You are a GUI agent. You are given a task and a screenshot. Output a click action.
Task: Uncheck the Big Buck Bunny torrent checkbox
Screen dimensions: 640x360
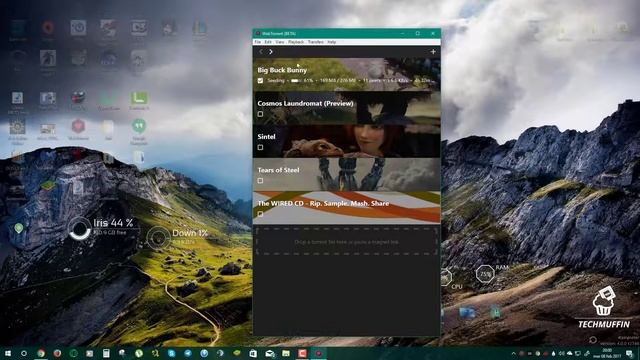click(260, 80)
